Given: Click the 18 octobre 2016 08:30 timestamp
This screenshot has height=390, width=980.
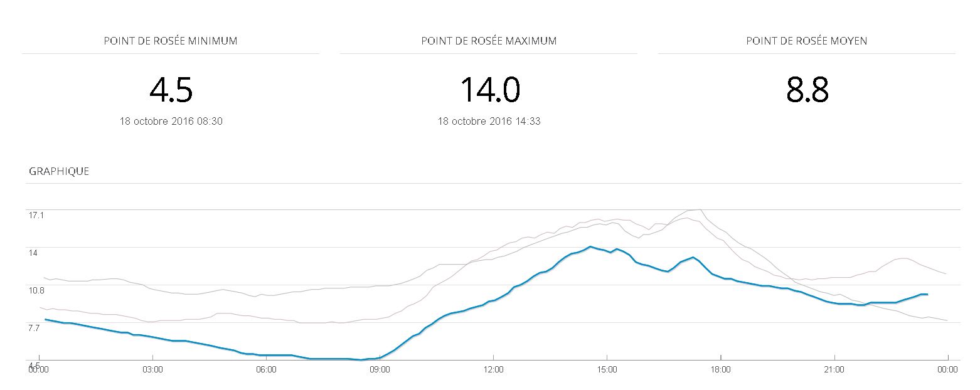Looking at the screenshot, I should point(171,122).
